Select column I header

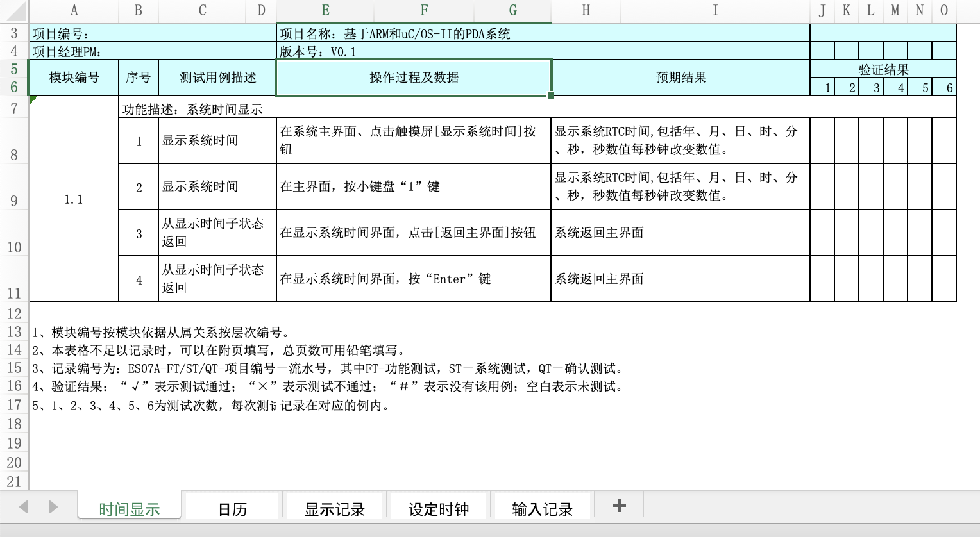(x=715, y=10)
